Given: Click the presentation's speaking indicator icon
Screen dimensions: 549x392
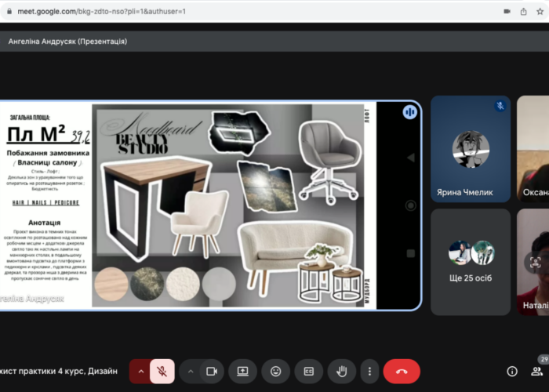Looking at the screenshot, I should tap(409, 112).
